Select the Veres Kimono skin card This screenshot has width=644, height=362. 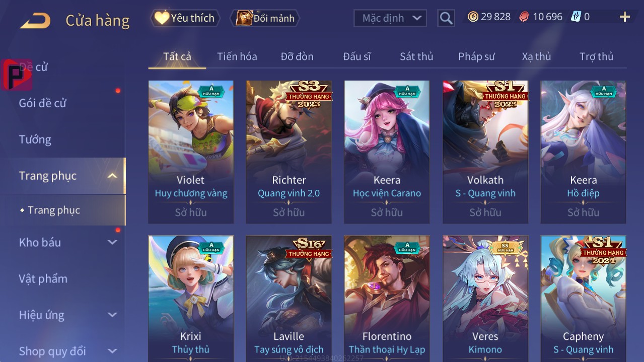coord(485,298)
